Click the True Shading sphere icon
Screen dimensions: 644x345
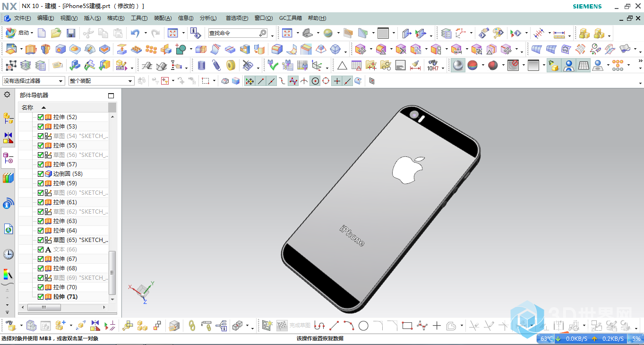(x=458, y=65)
